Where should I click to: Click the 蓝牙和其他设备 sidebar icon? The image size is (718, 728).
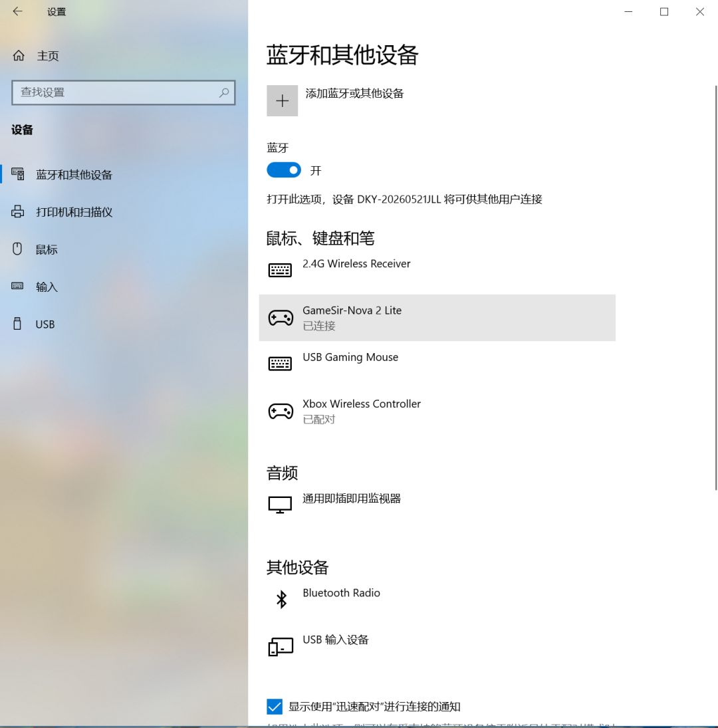click(18, 174)
